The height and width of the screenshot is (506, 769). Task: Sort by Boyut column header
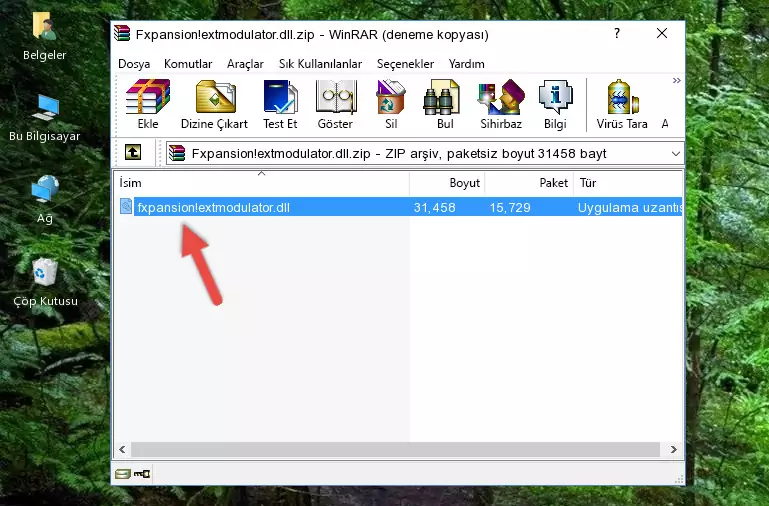coord(447,182)
